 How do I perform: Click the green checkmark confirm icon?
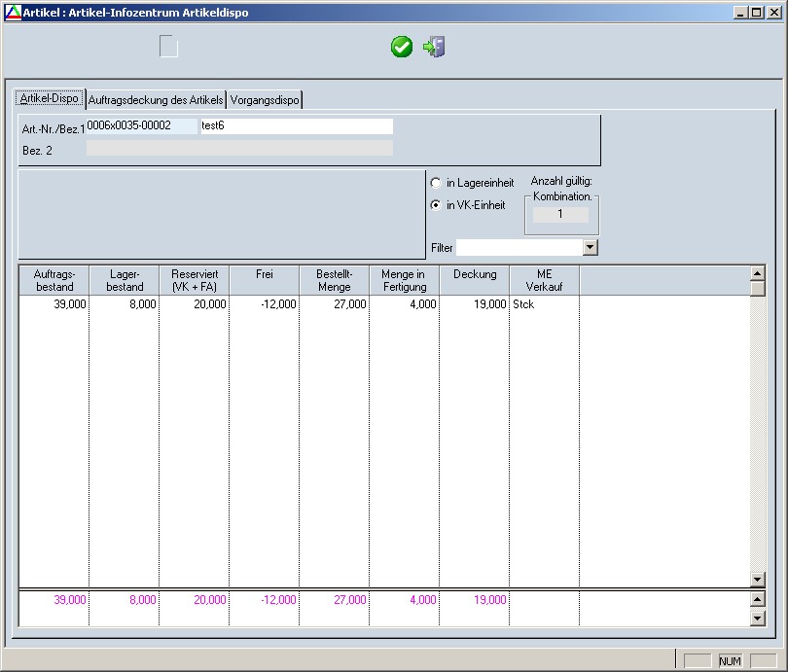[402, 47]
